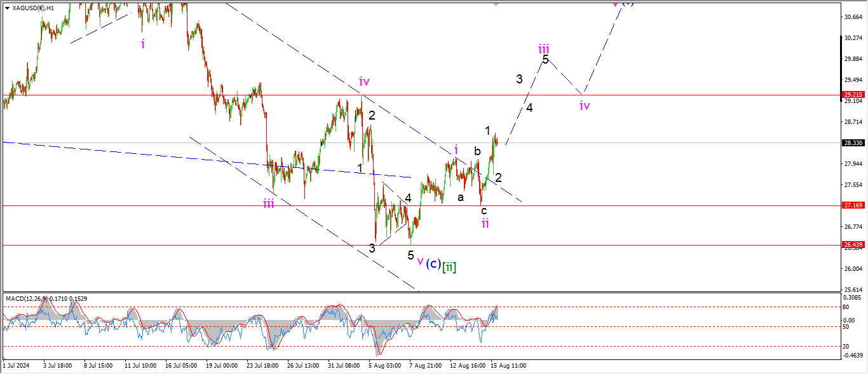Viewport: 868px width, 374px height.
Task: Click the 5 Aug 03:00 time axis label
Action: click(384, 366)
